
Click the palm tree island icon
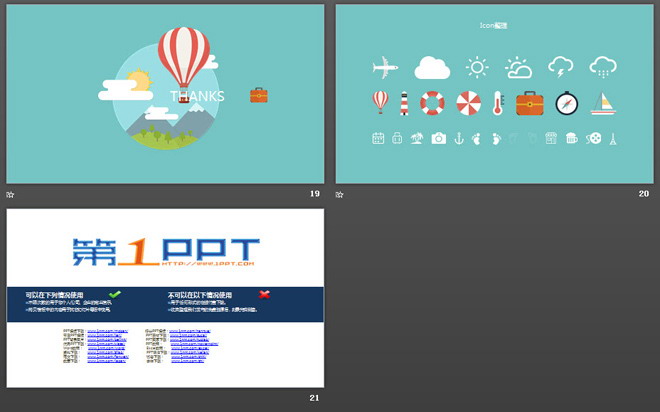(x=417, y=138)
